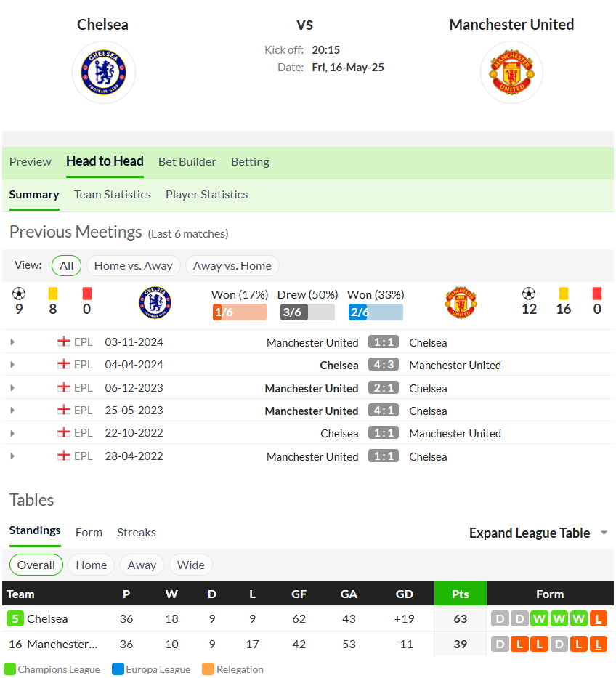
Task: Select the All view filter
Action: (67, 265)
